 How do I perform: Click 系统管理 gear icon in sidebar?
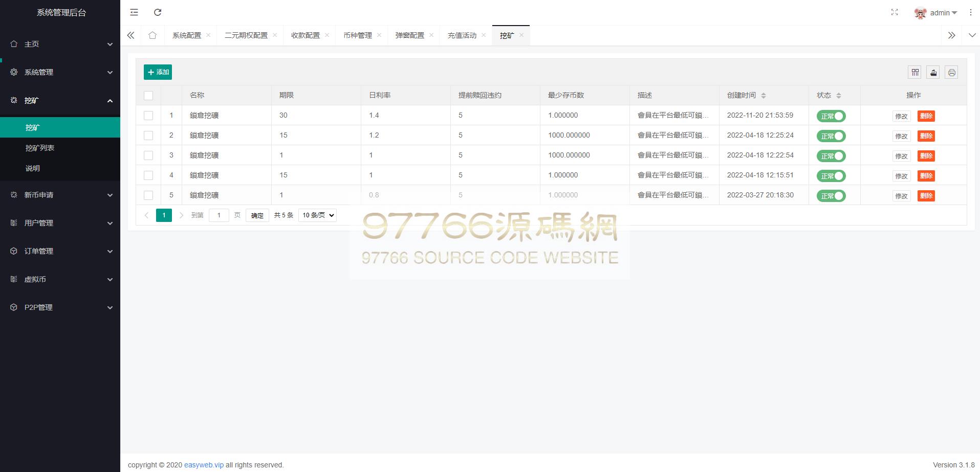[x=14, y=72]
